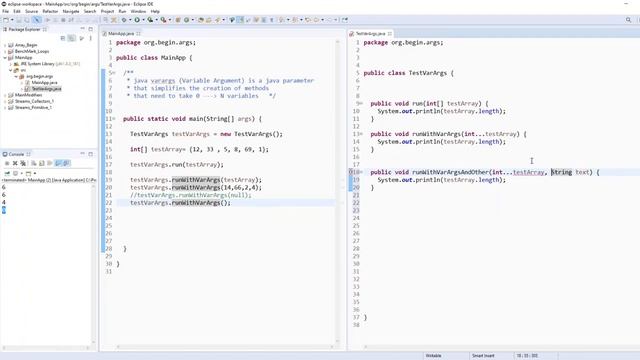Expand the Array_Begin project

[5, 45]
